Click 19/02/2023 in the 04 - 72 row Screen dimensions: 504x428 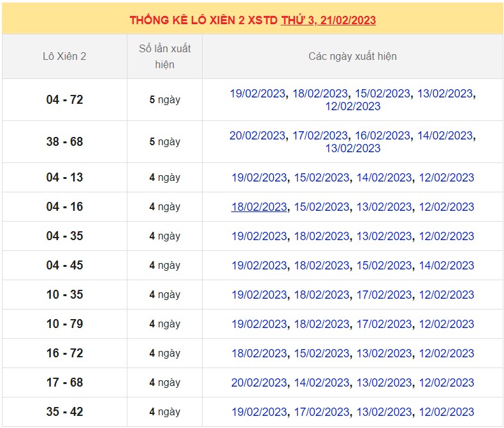(257, 94)
